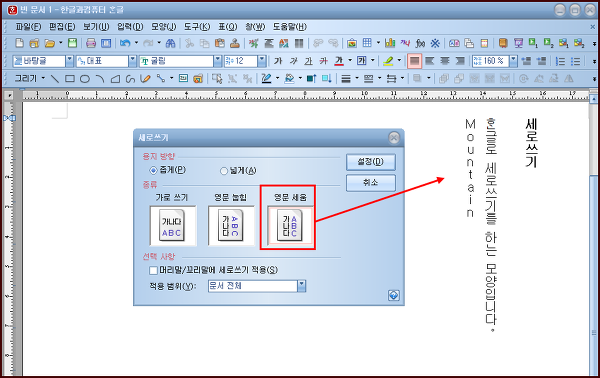Click the Insert chart icon

coord(390,43)
